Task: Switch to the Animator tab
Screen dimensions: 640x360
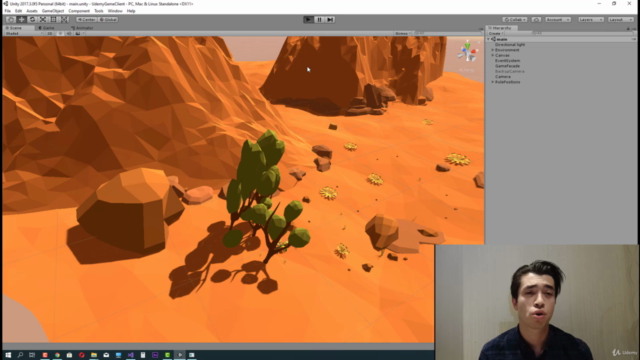Action: [83, 28]
